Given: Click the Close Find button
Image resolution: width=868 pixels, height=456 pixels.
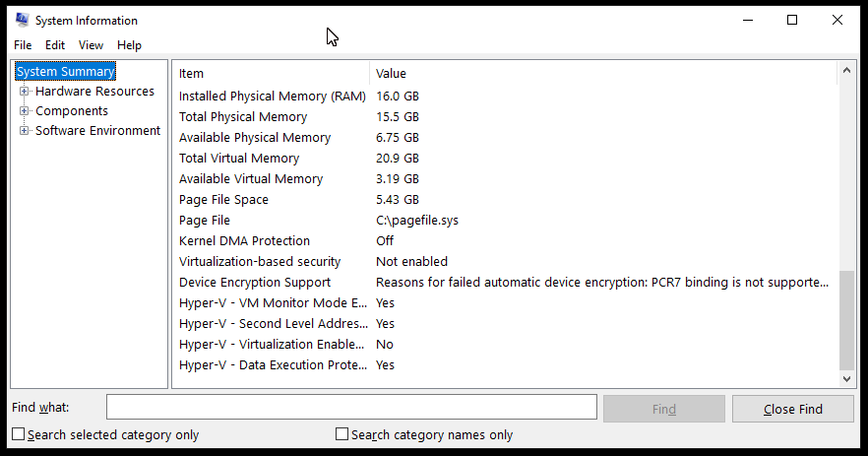Looking at the screenshot, I should point(793,409).
